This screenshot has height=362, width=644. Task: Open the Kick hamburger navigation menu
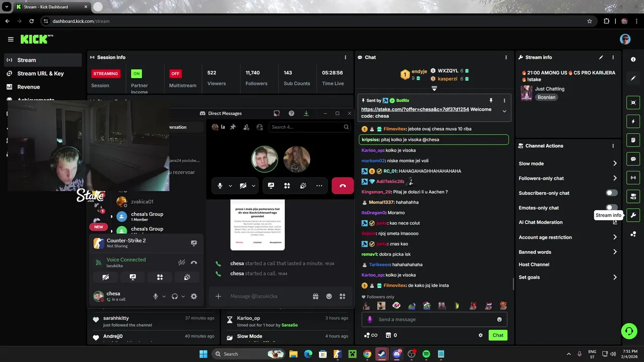[11, 39]
